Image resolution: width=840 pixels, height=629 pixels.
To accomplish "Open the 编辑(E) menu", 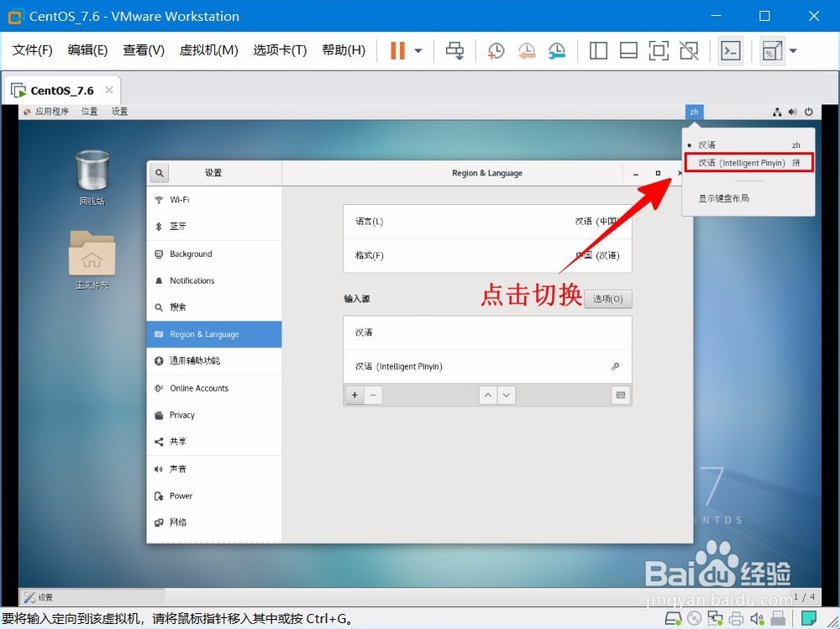I will coord(87,50).
